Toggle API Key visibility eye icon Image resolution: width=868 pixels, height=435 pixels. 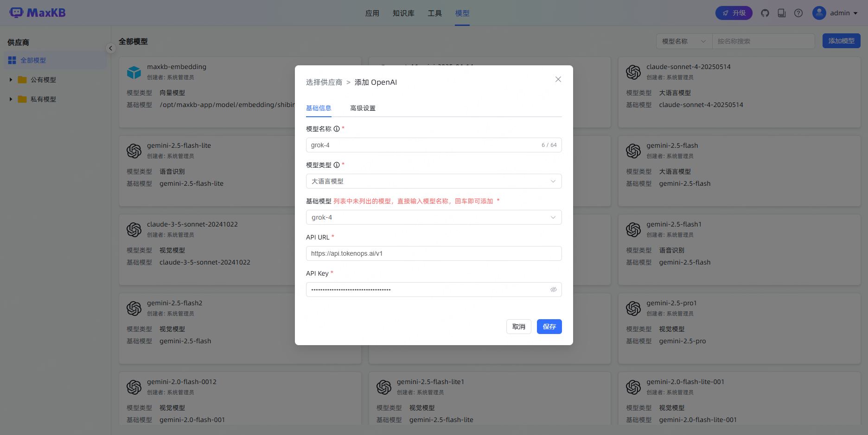pyautogui.click(x=553, y=290)
